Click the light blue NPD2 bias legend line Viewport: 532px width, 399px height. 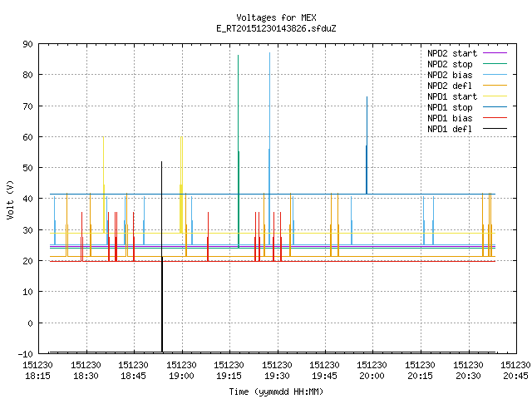495,75
